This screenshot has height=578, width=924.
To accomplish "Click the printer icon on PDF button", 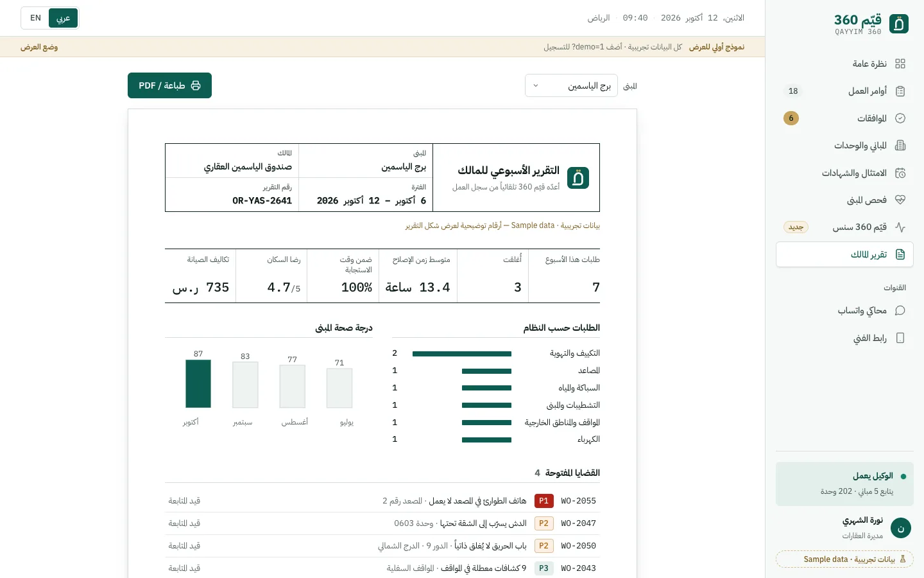I will (196, 85).
